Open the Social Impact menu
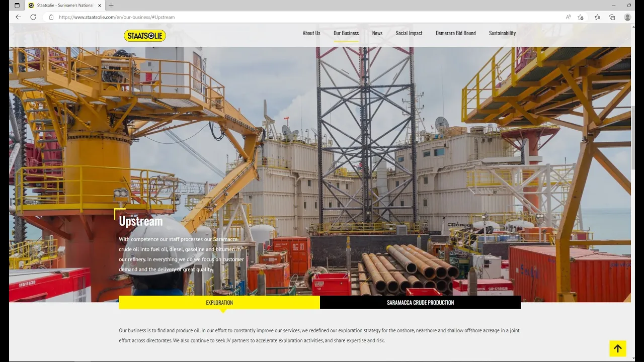This screenshot has height=362, width=644. tap(409, 33)
